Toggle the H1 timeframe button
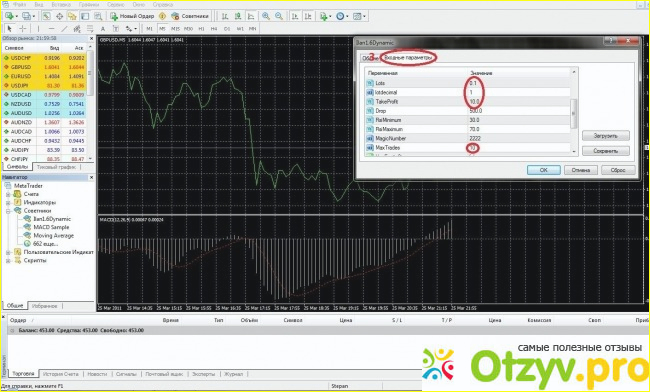Screen dimensions: 650x392 [201, 29]
